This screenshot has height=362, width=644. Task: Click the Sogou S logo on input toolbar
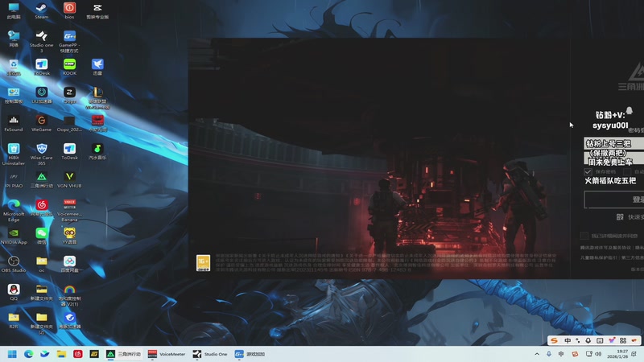pyautogui.click(x=554, y=340)
